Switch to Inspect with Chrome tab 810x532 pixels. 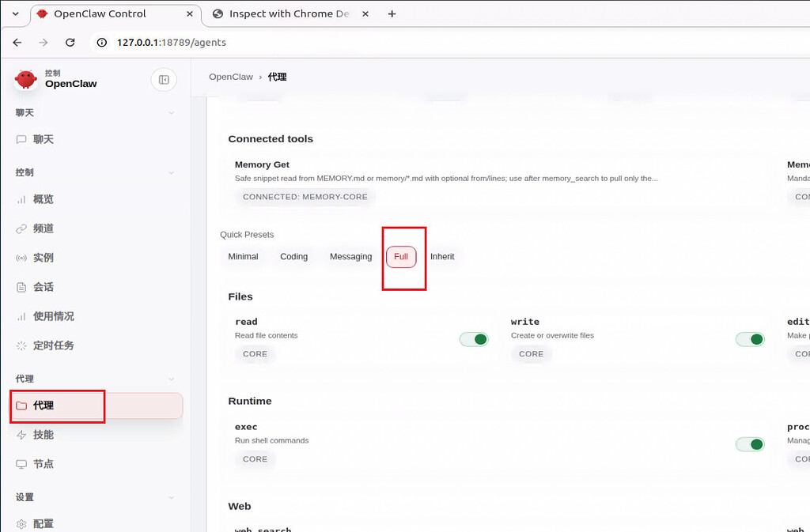pyautogui.click(x=293, y=14)
